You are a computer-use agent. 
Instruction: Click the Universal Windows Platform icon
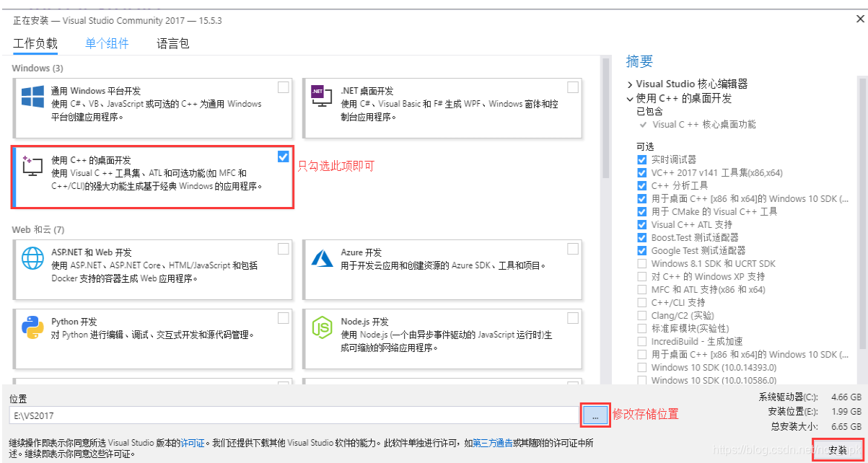click(32, 98)
